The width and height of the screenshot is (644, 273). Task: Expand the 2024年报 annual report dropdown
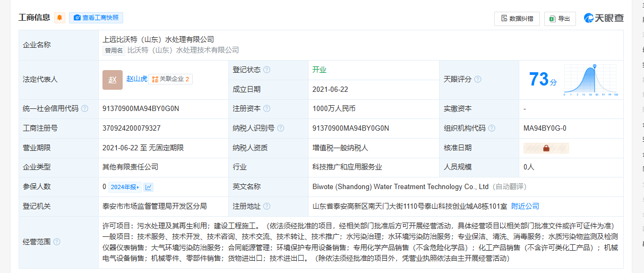click(125, 187)
